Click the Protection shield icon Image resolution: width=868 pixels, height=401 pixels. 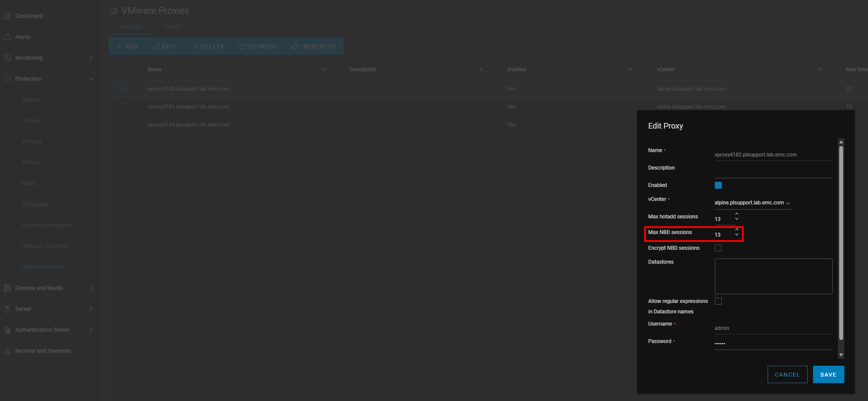[7, 79]
